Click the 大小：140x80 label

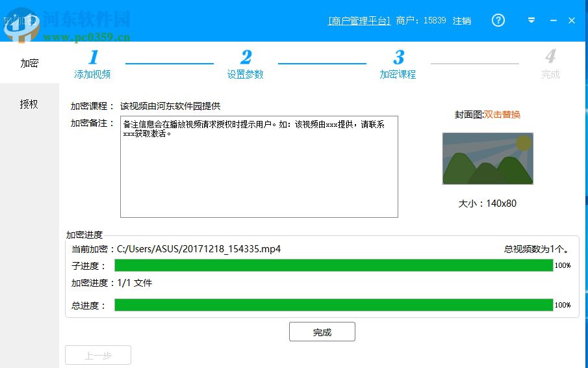tap(487, 204)
